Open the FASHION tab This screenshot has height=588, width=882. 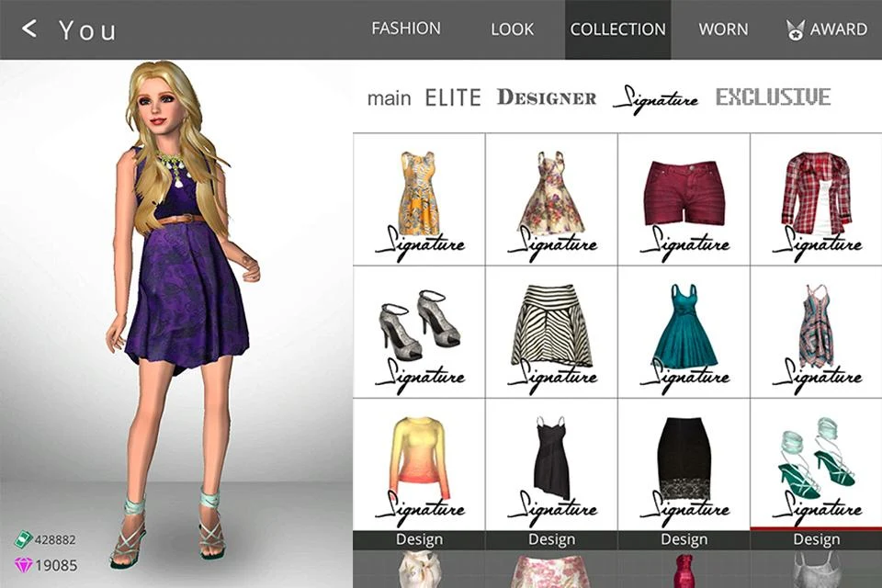[x=406, y=28]
